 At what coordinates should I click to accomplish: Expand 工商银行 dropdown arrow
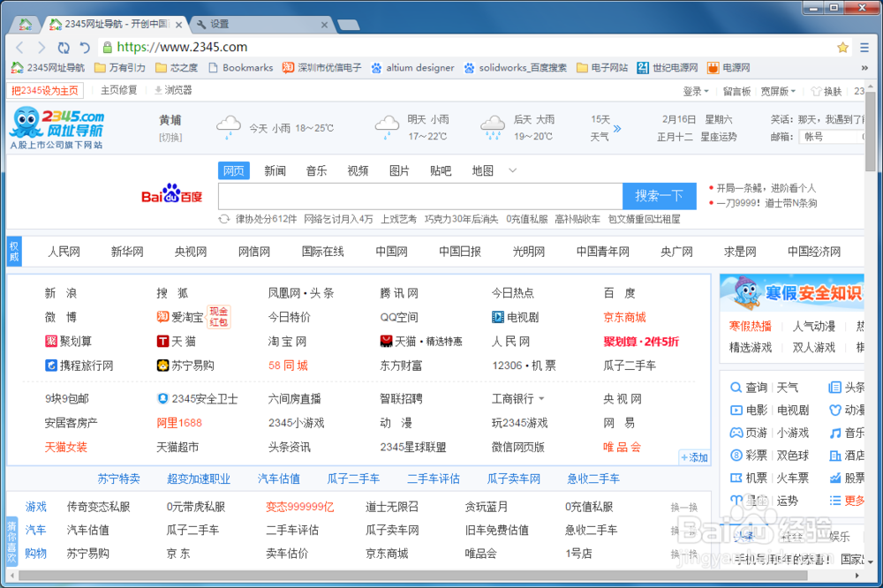click(541, 399)
